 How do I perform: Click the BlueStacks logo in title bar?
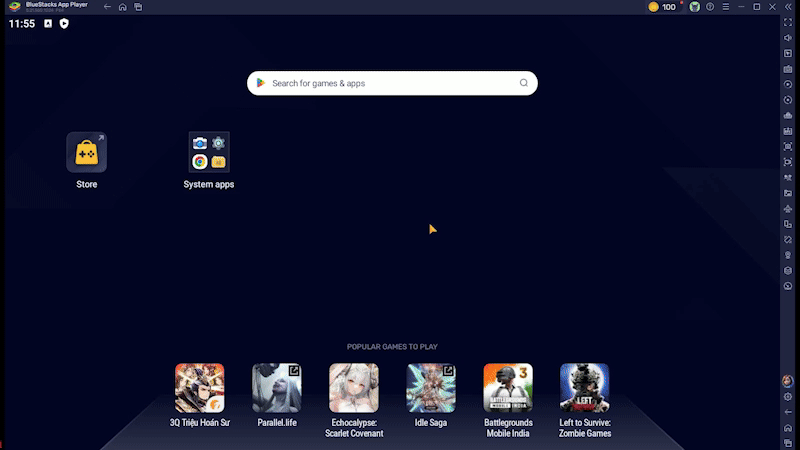(15, 7)
